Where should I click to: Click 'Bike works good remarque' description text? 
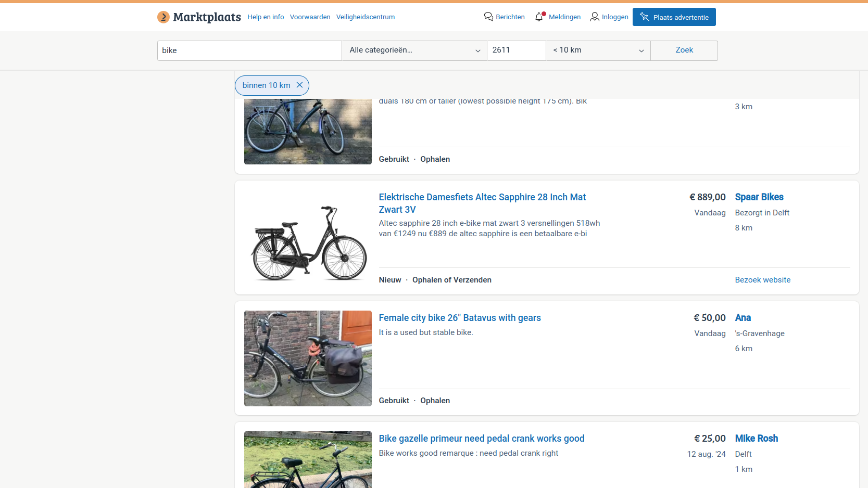(x=469, y=453)
